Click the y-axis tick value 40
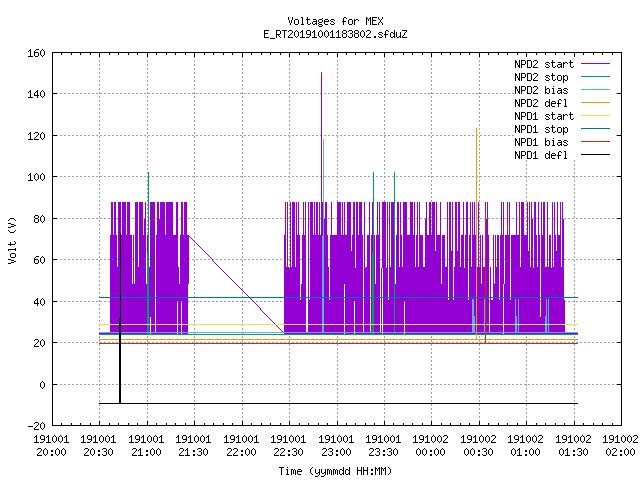Viewport: 640px width, 480px height. tap(39, 302)
